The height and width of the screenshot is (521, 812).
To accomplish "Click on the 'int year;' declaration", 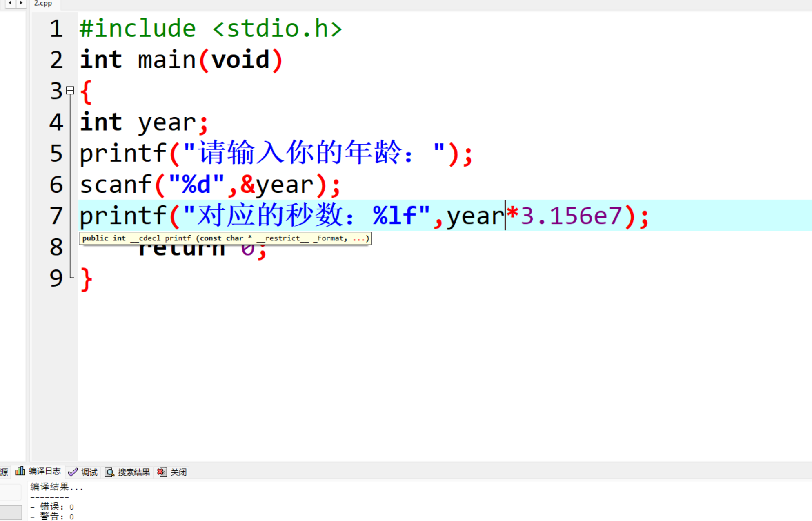I will pos(143,122).
